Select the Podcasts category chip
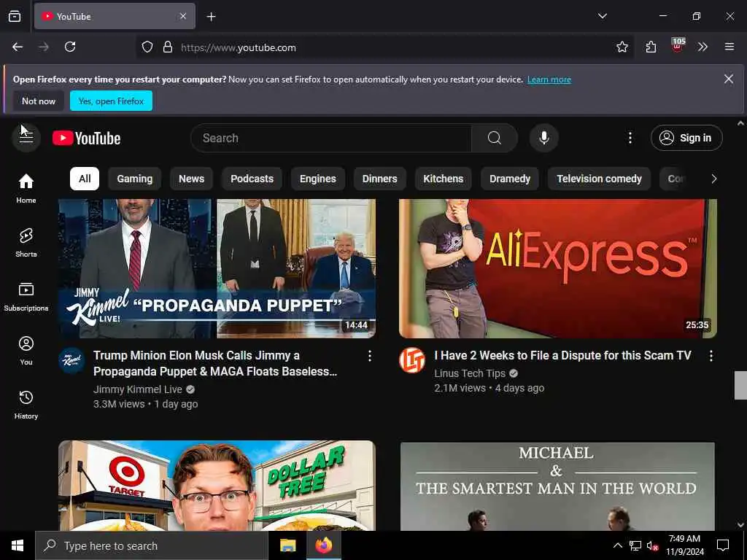 (x=252, y=179)
